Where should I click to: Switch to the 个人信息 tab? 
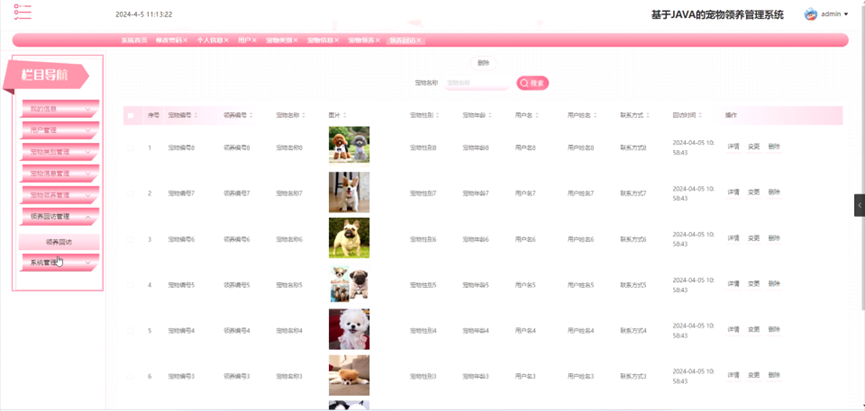(x=210, y=40)
